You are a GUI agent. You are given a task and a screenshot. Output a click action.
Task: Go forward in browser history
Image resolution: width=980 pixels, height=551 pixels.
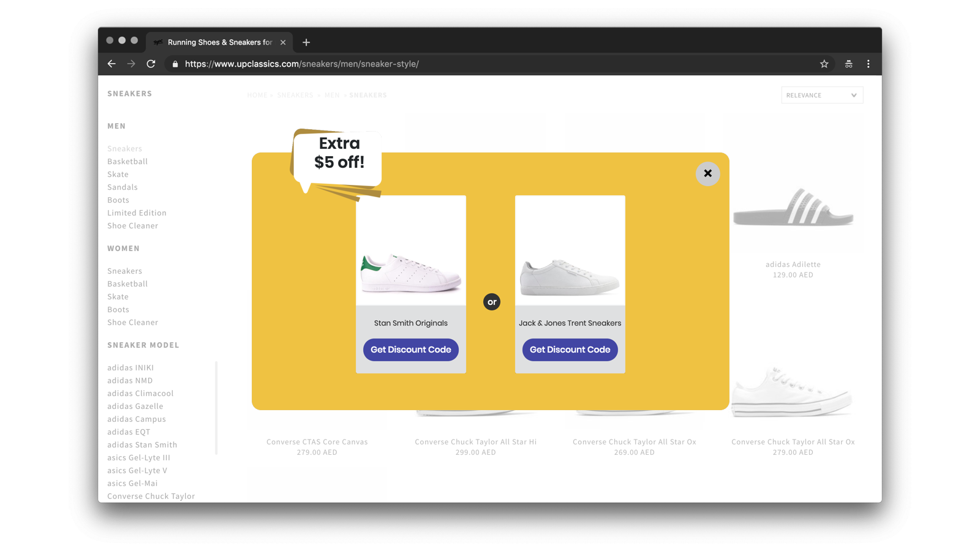point(131,64)
